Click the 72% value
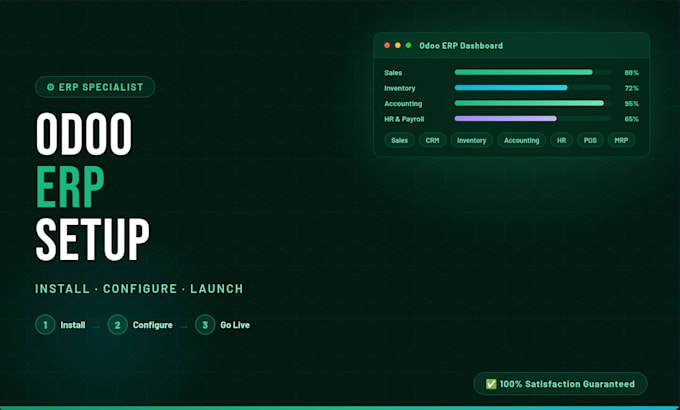 pos(631,88)
